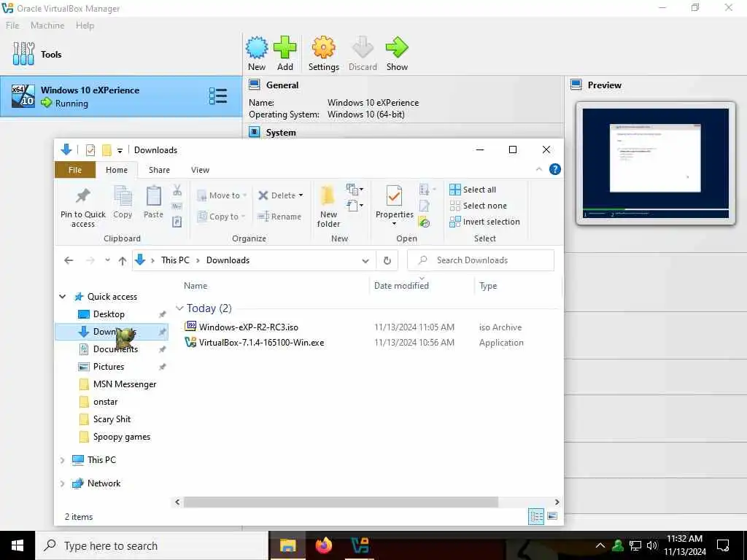Click the Properties checkmark icon
The image size is (747, 560).
coord(394,195)
